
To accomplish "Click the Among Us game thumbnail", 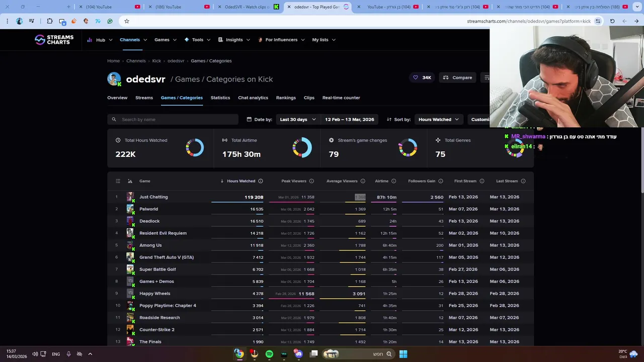I will click(130, 245).
